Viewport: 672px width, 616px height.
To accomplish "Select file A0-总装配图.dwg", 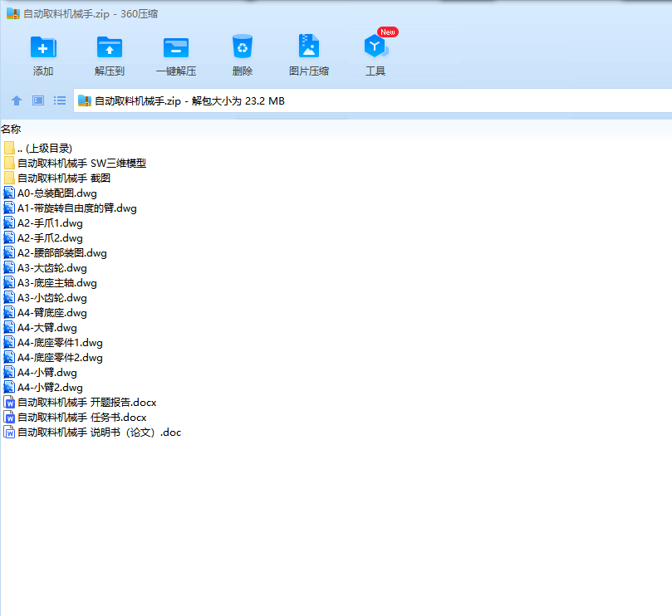I will coord(50,193).
